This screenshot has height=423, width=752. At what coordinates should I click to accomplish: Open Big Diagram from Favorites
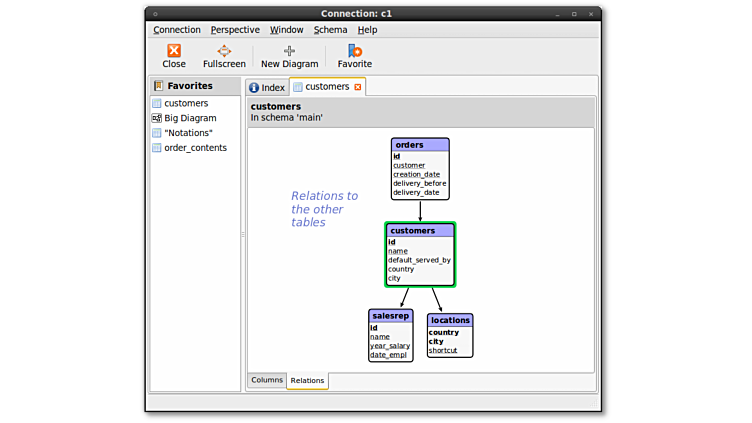pos(190,118)
